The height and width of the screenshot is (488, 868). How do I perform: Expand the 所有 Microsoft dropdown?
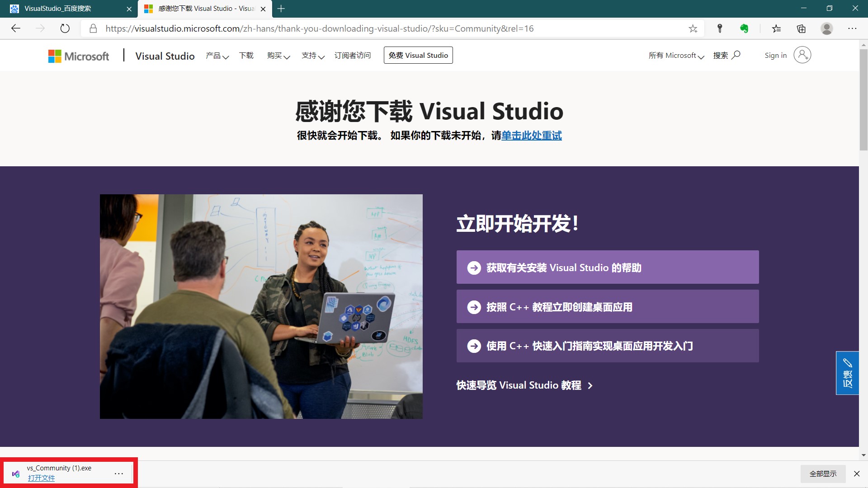676,56
